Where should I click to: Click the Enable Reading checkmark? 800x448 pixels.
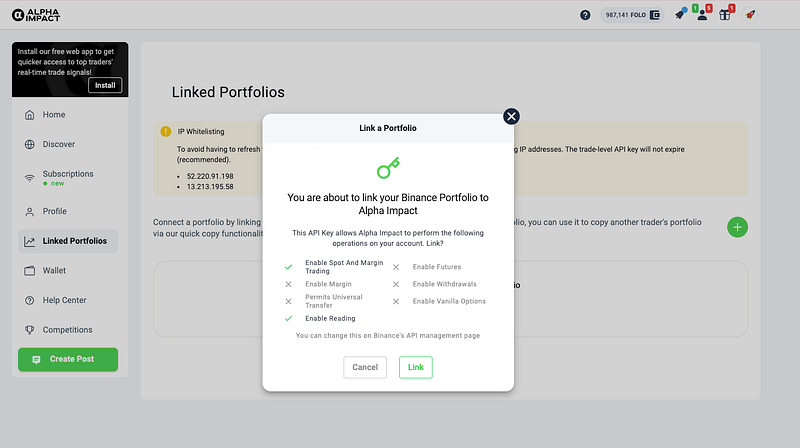[288, 318]
